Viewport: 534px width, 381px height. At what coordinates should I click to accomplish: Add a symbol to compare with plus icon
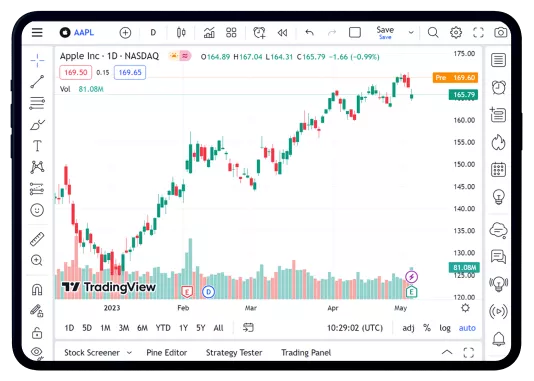(125, 33)
